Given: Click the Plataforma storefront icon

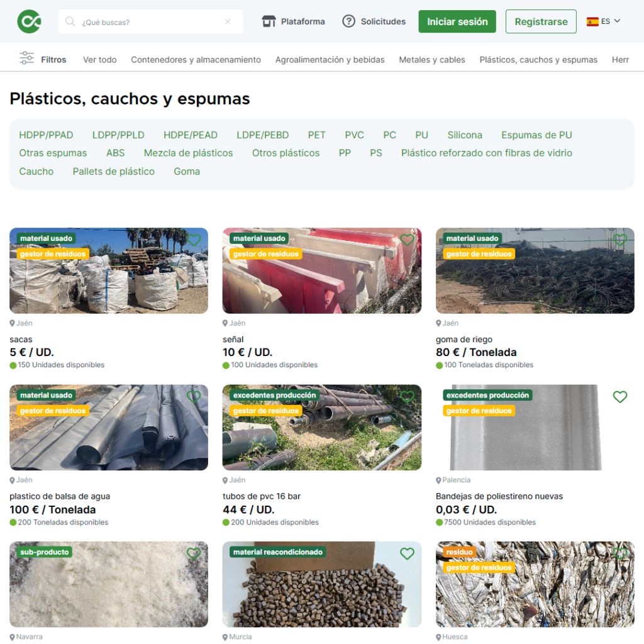Looking at the screenshot, I should tap(269, 21).
